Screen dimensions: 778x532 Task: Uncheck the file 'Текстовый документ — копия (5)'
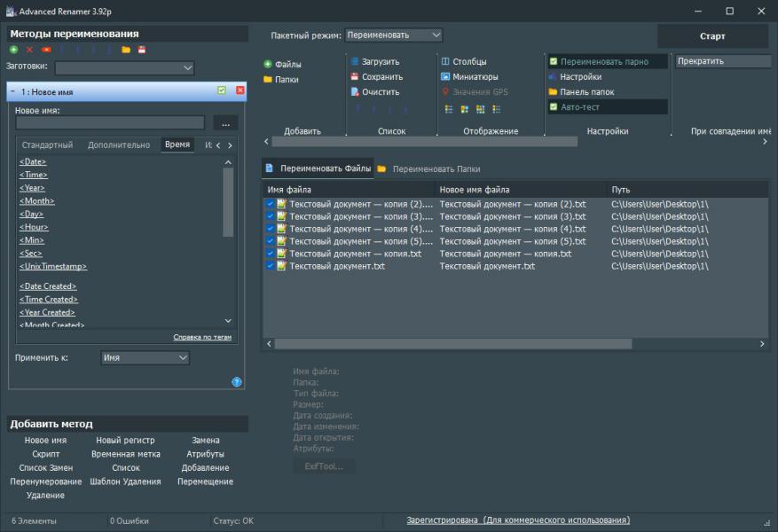(270, 241)
